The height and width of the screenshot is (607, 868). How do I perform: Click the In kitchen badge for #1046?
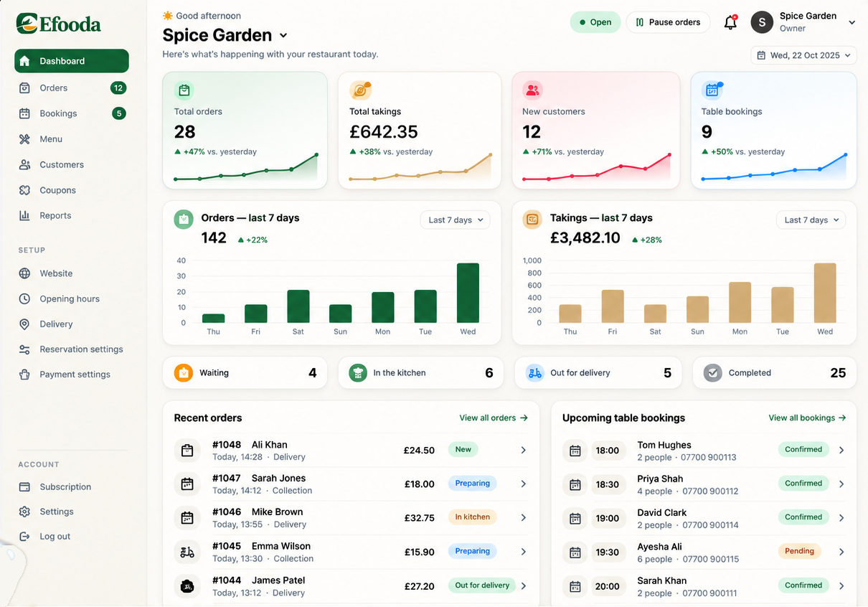coord(472,517)
